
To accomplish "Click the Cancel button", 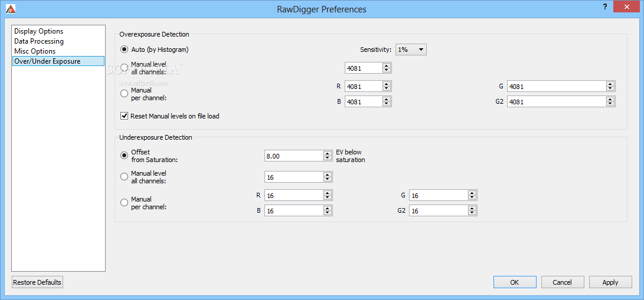I will tap(563, 282).
